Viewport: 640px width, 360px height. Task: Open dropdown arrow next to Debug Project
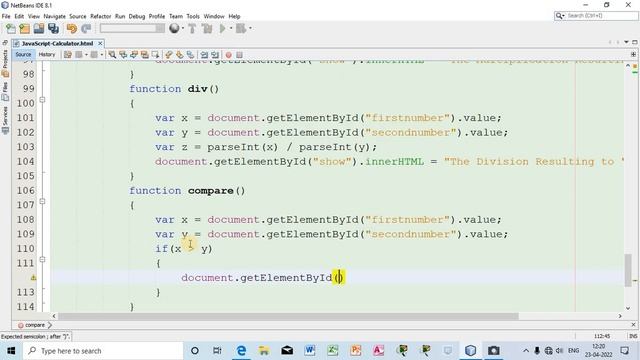(250, 28)
